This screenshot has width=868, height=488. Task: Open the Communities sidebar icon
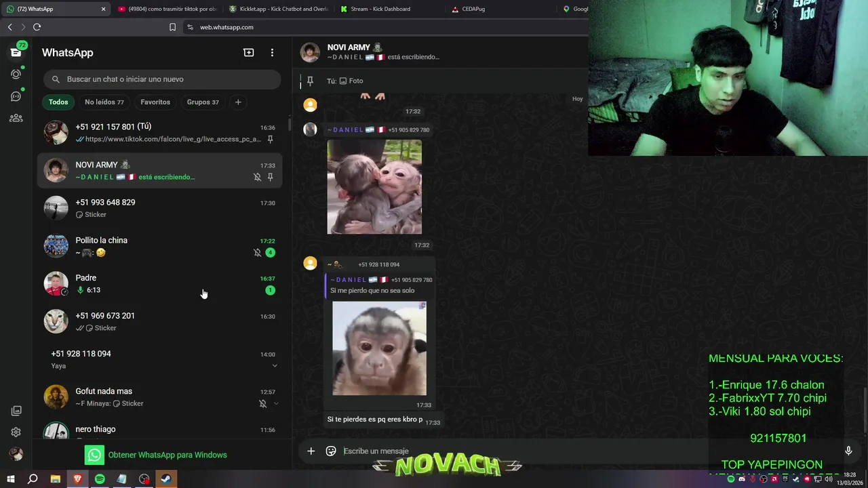pyautogui.click(x=16, y=118)
